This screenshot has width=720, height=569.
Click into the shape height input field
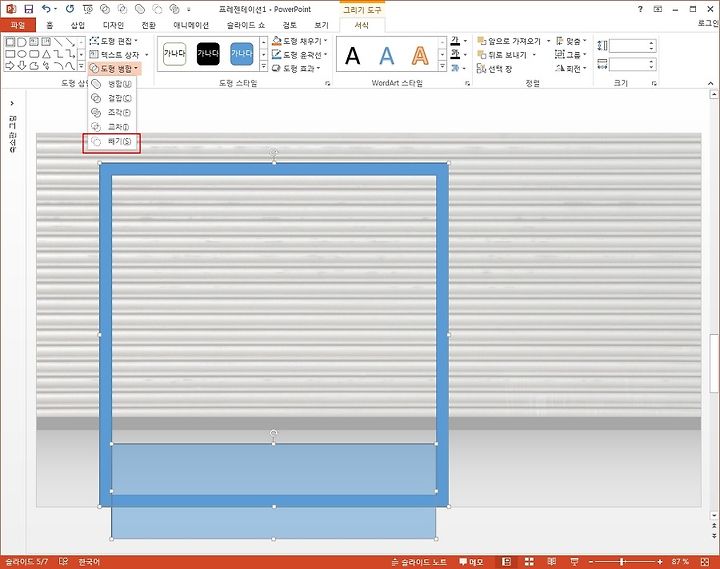coord(628,45)
